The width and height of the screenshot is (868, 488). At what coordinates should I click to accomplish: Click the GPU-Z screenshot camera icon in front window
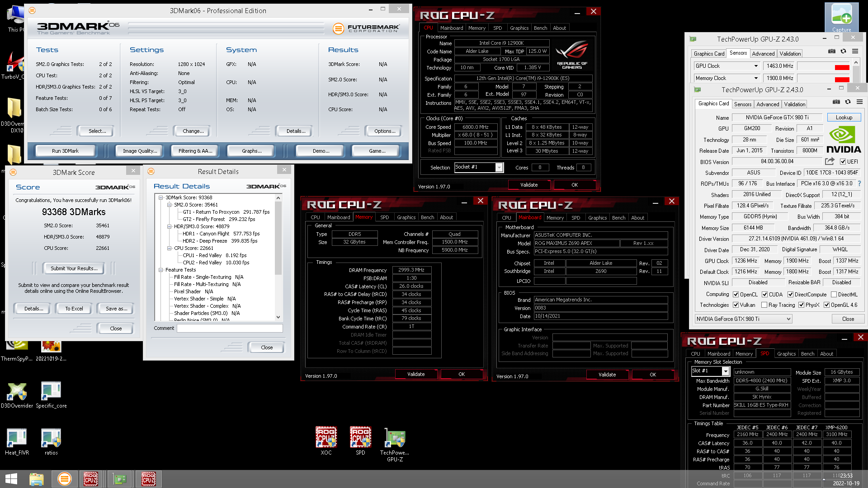click(836, 102)
